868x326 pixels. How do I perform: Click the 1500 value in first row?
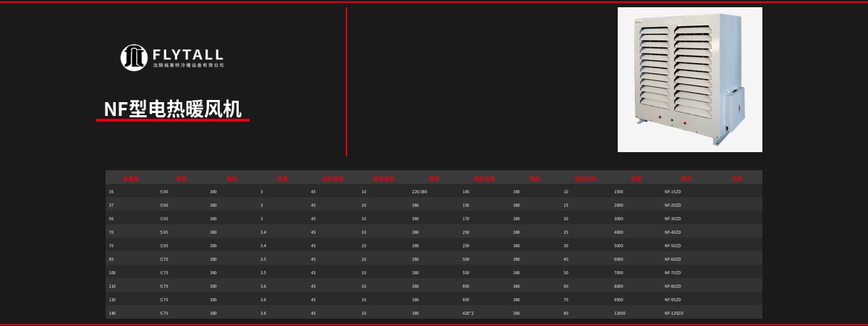pos(618,192)
